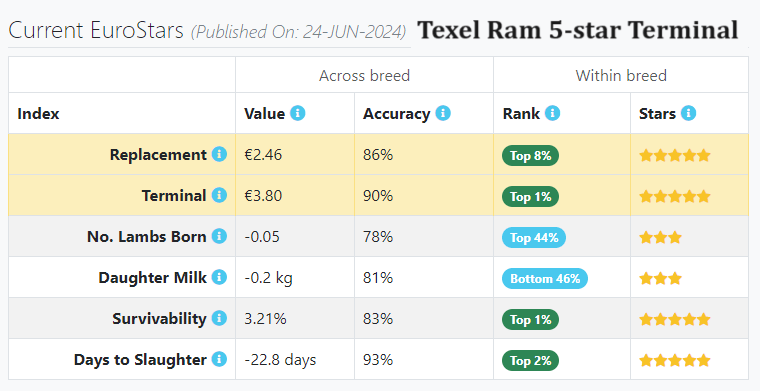
Task: Select the Current EuroStars heading
Action: pyautogui.click(x=96, y=31)
